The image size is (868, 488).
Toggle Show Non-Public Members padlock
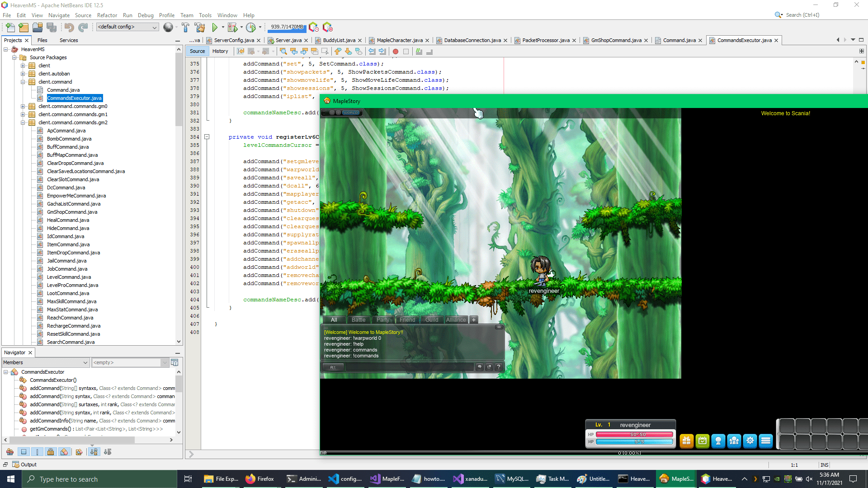(51, 452)
